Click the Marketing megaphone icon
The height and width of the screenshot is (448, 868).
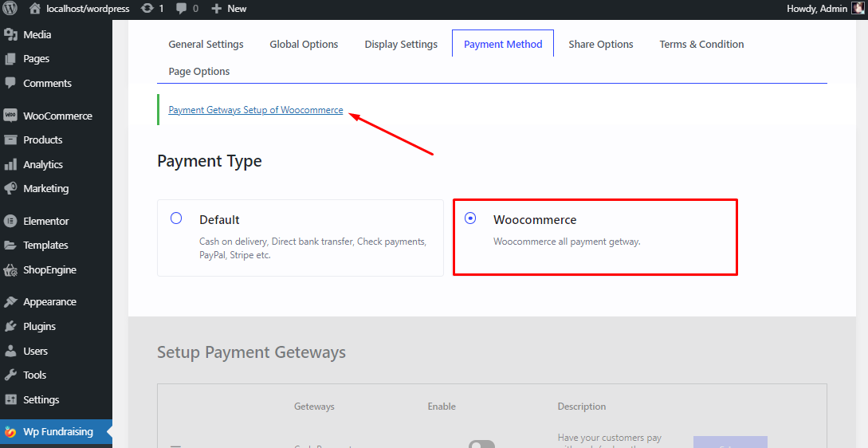click(10, 188)
